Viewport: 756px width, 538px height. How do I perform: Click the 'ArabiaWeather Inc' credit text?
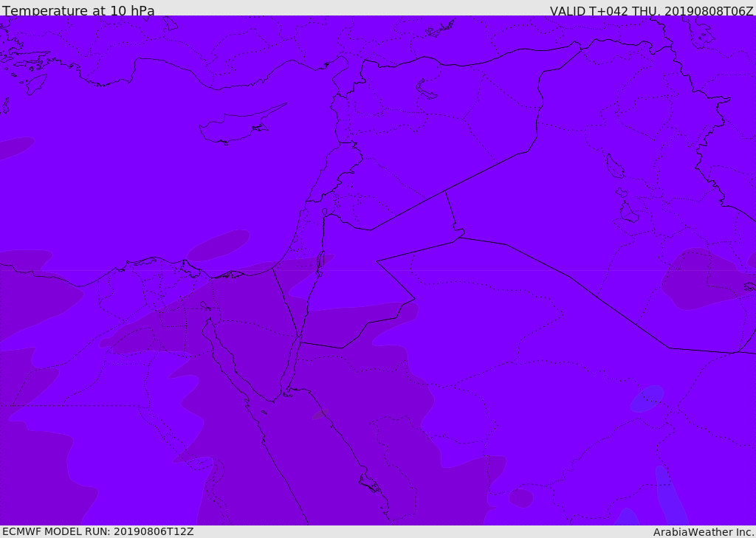703,532
